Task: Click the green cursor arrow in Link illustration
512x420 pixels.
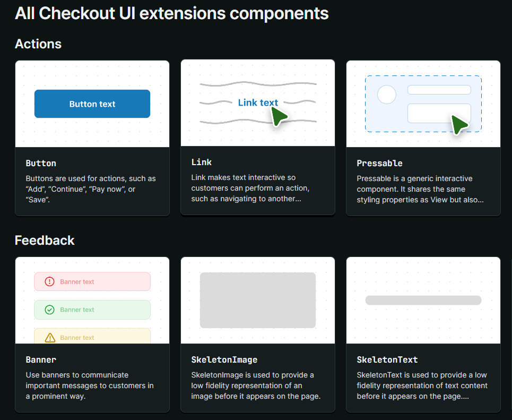Action: tap(279, 117)
